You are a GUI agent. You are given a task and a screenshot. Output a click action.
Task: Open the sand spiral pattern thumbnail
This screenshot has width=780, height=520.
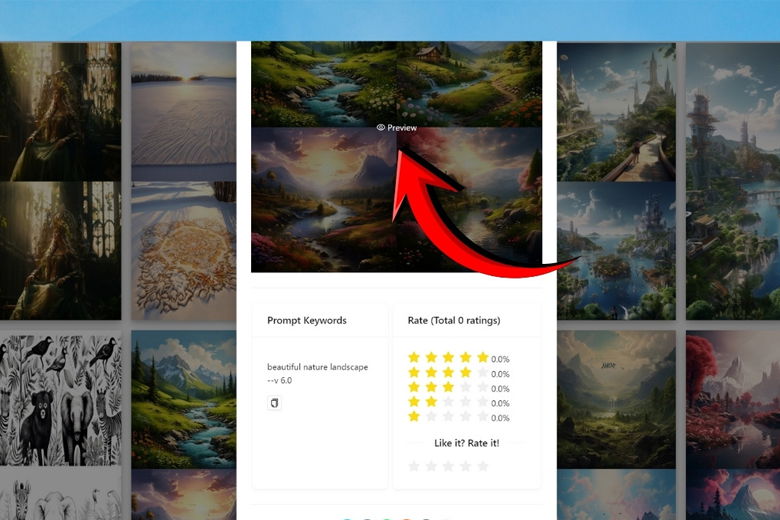tap(184, 251)
